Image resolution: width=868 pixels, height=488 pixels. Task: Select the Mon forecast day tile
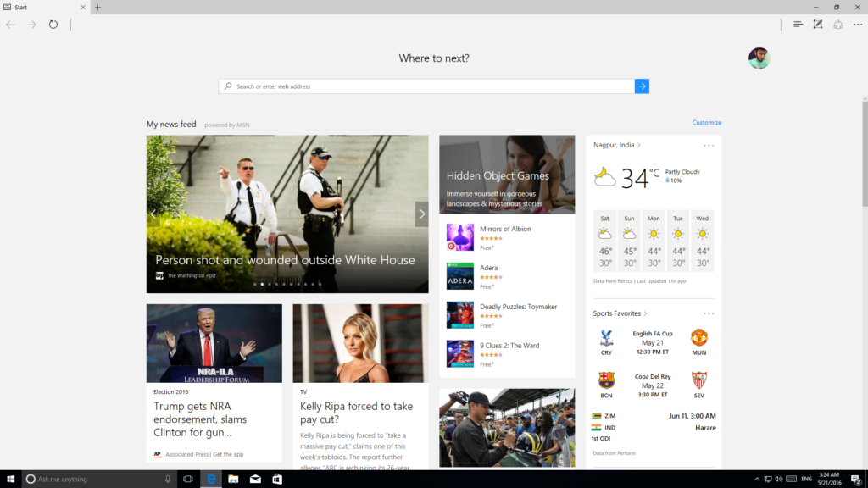coord(654,241)
